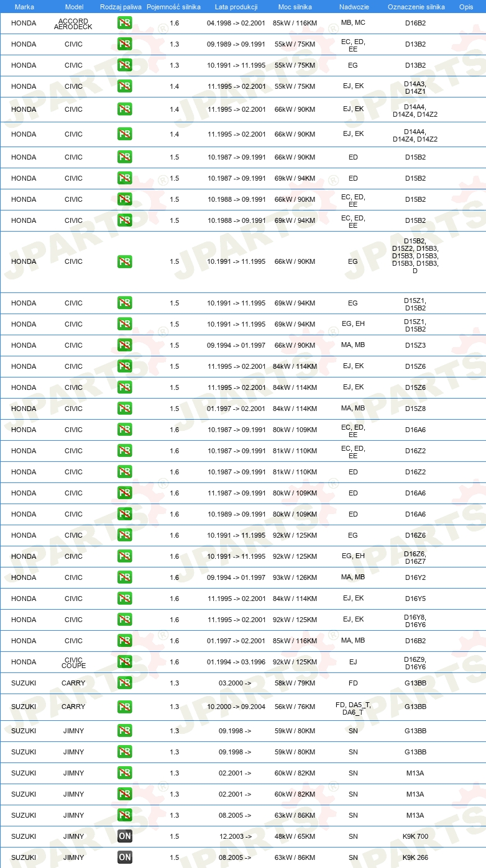Click the engine code D15Z3
Viewport: 486px width, 868px height.
(x=415, y=345)
